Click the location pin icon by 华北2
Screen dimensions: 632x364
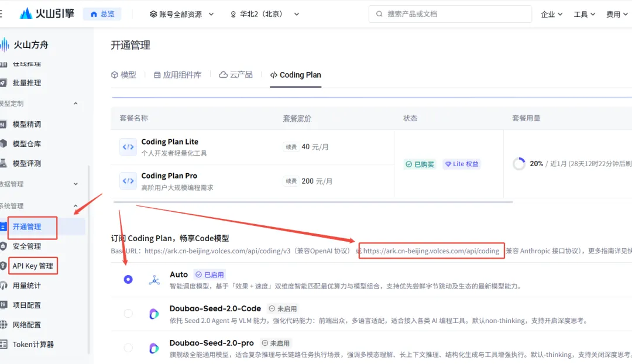pos(233,14)
